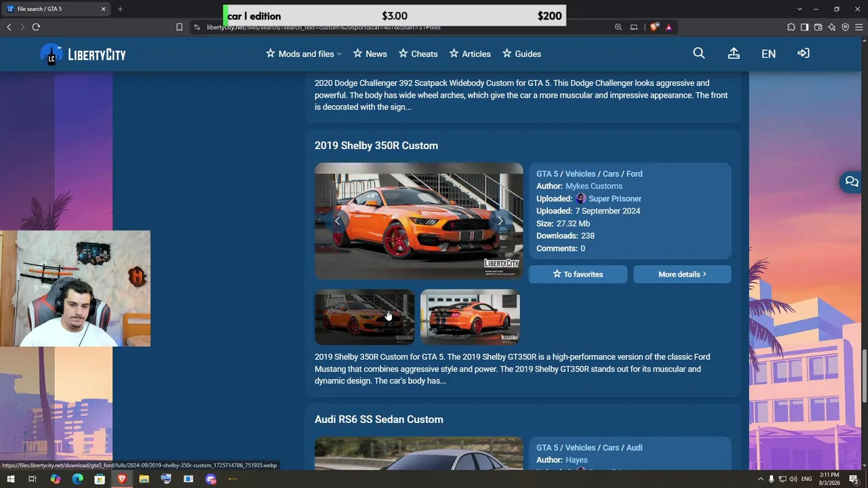
Task: Click More details for Shelby 350R Custom
Action: (682, 274)
